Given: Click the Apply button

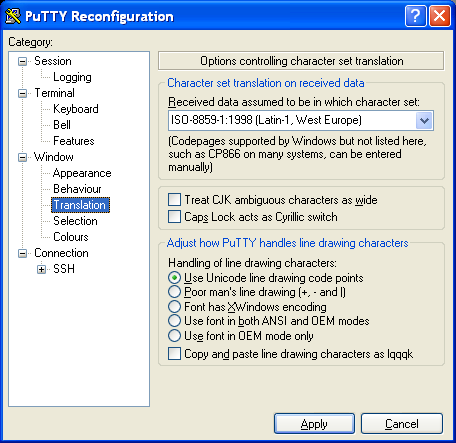Looking at the screenshot, I should 314,424.
